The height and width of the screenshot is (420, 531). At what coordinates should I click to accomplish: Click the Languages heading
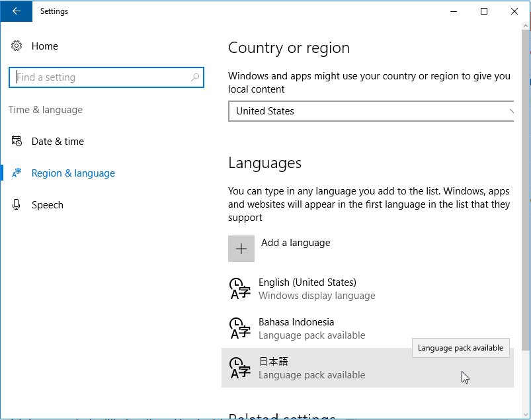click(x=265, y=163)
